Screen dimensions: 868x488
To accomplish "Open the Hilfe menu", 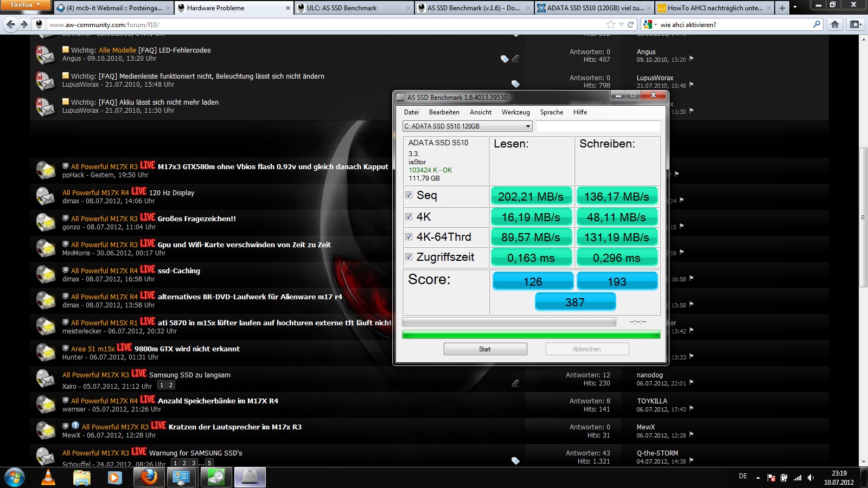I will [x=580, y=112].
